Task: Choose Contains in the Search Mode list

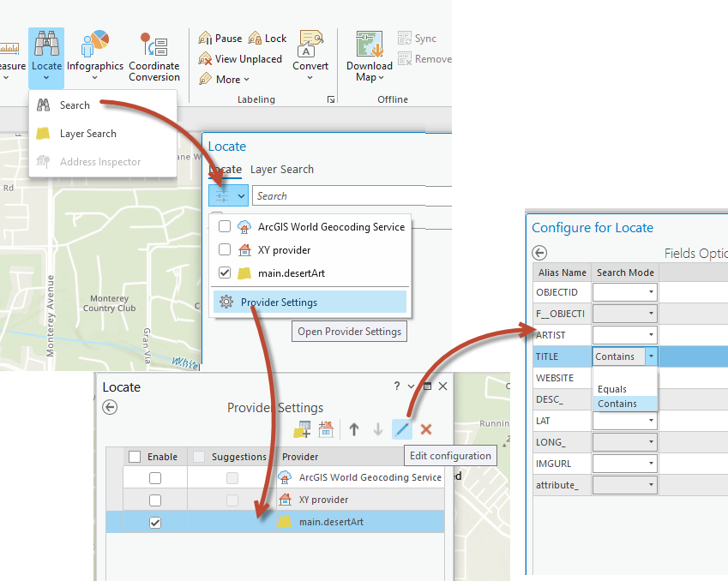Action: 625,404
